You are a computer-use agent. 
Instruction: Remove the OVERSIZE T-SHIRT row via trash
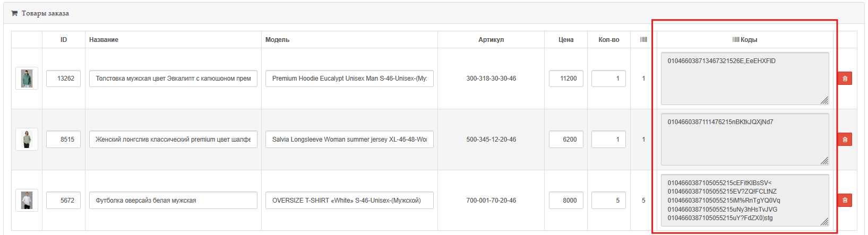(x=845, y=201)
